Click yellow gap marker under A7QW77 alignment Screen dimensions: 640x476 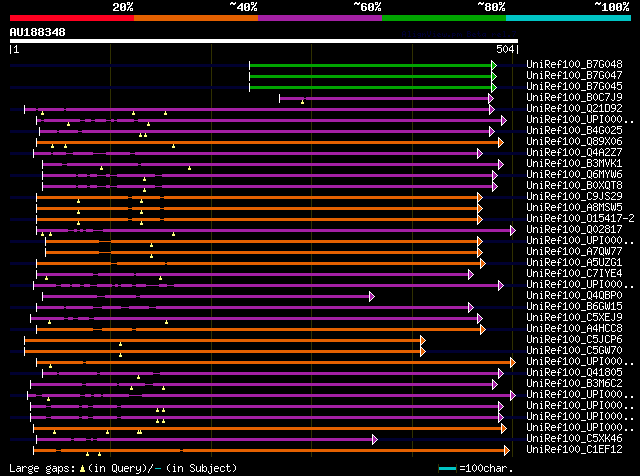pyautogui.click(x=151, y=256)
